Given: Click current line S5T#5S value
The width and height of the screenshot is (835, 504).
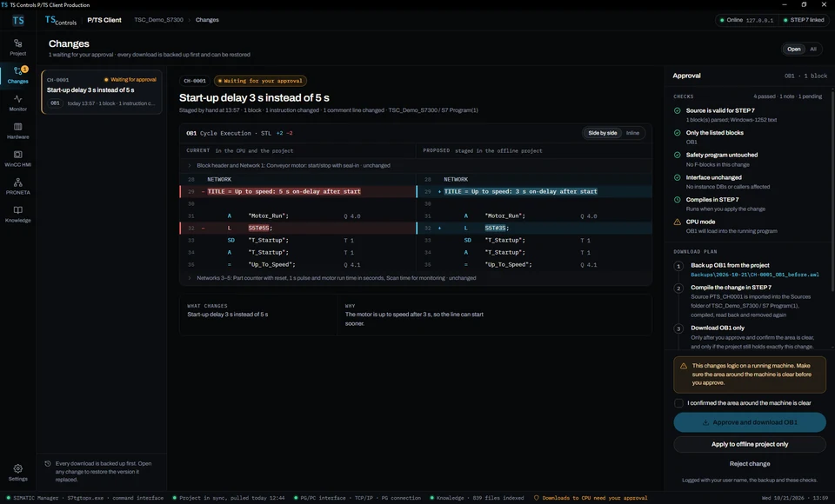Looking at the screenshot, I should pyautogui.click(x=259, y=228).
